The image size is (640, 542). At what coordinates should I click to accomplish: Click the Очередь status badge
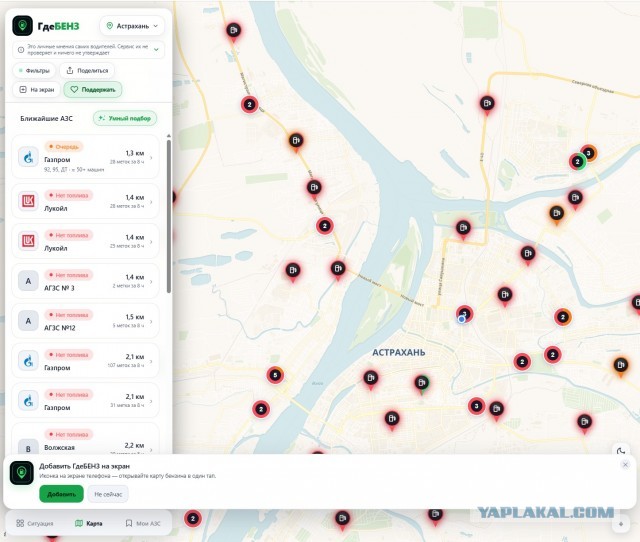[64, 147]
